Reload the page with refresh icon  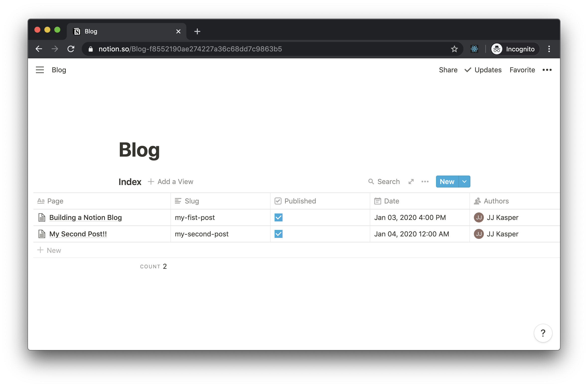71,49
